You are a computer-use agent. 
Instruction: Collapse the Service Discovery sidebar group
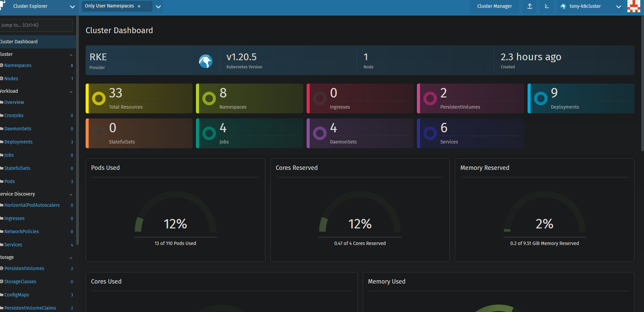point(71,195)
